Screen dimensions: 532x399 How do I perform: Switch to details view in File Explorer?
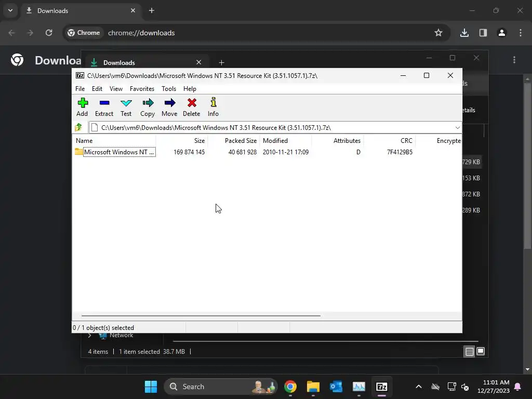[x=469, y=352]
